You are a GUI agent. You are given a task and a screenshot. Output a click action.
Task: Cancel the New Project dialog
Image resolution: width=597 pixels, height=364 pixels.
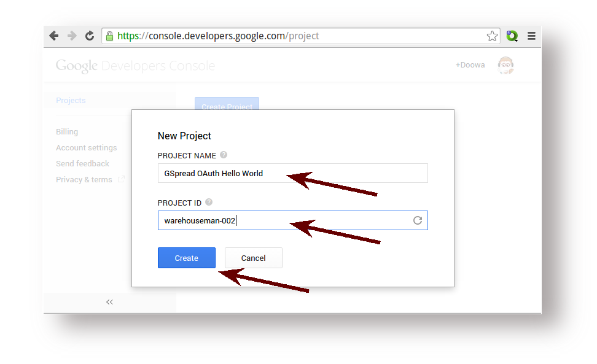tap(254, 258)
